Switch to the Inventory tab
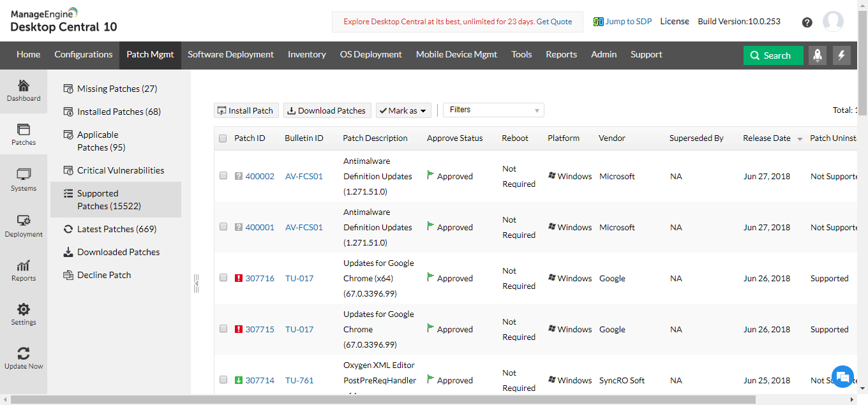Viewport: 868px width, 405px height. [x=306, y=55]
